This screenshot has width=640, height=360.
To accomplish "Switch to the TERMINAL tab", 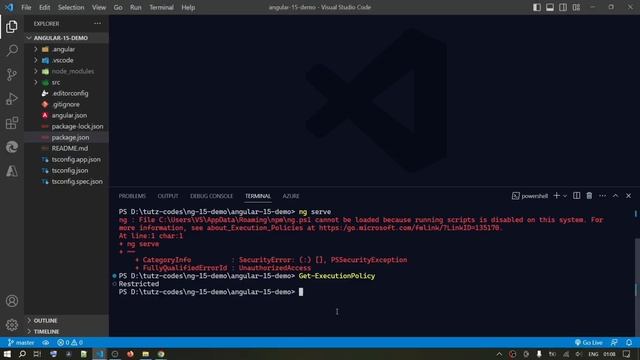I will click(258, 196).
